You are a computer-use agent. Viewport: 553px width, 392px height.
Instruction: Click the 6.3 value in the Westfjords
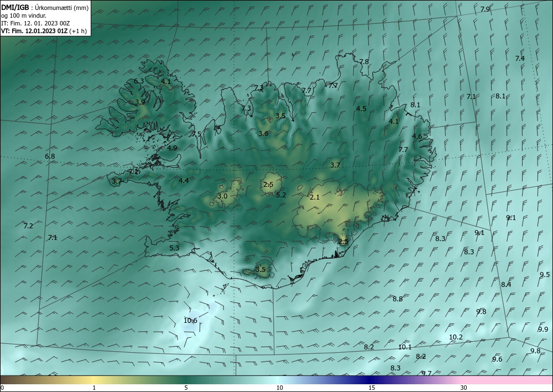coord(139,81)
